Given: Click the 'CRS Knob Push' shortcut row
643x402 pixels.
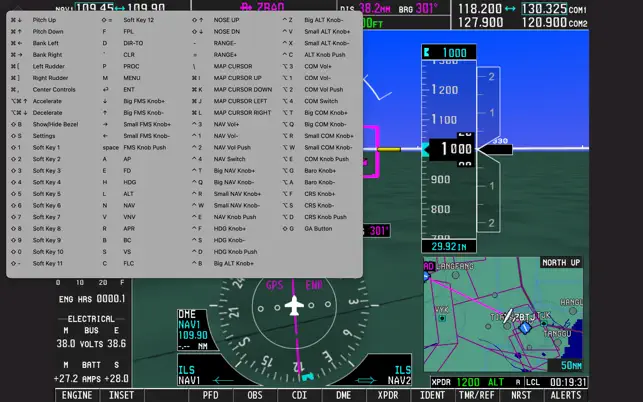Looking at the screenshot, I should click(x=315, y=217).
